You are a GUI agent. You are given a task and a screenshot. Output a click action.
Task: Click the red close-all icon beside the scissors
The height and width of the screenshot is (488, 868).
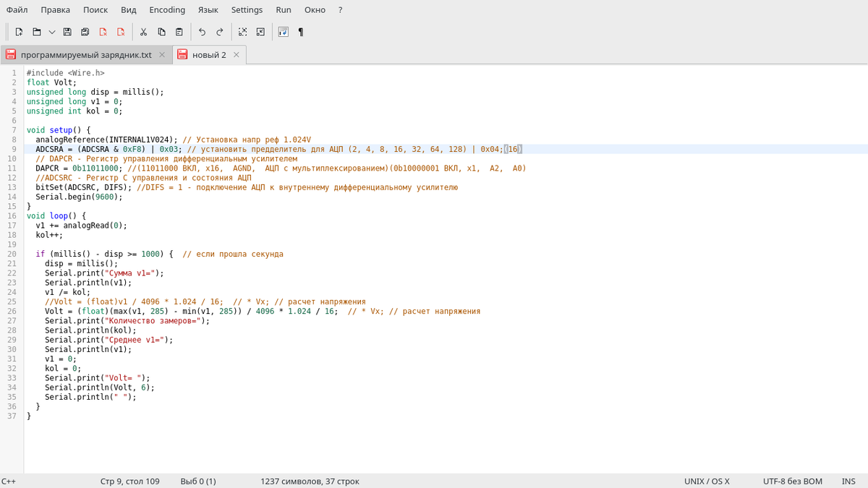pos(121,32)
